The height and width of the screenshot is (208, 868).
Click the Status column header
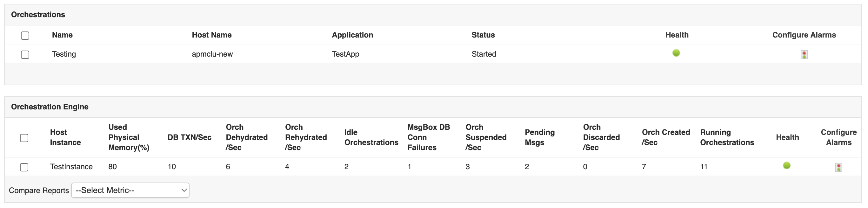(483, 35)
